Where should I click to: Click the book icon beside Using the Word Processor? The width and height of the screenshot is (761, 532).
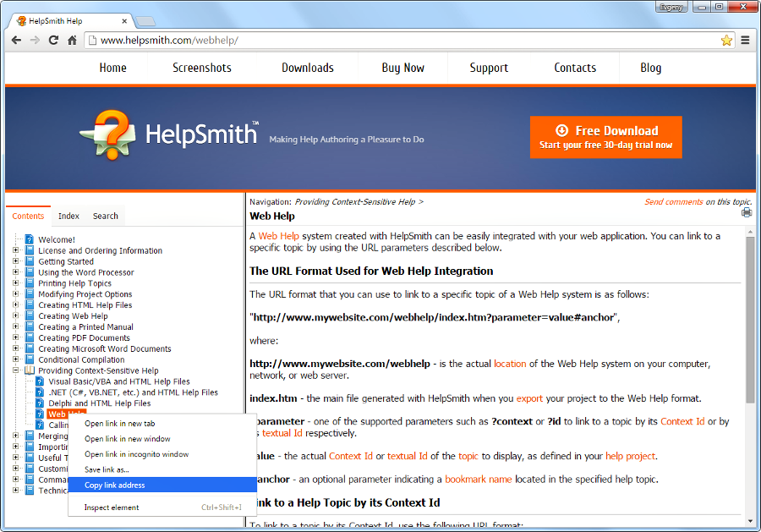[30, 271]
